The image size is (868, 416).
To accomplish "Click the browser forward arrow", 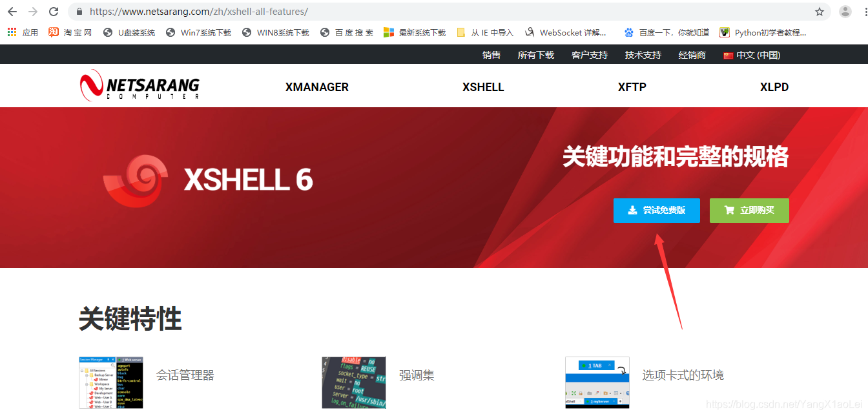I will click(33, 12).
